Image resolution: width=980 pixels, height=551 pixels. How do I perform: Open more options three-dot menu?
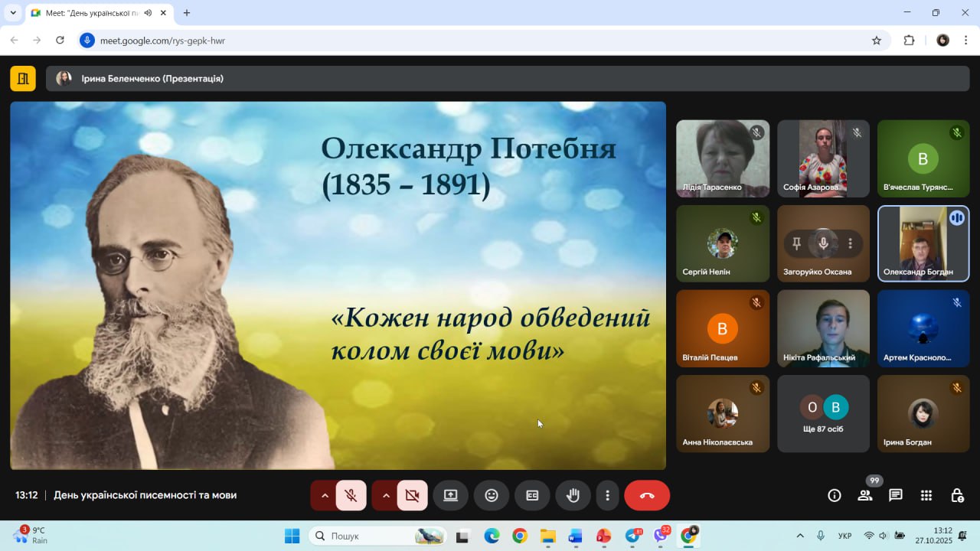point(607,495)
